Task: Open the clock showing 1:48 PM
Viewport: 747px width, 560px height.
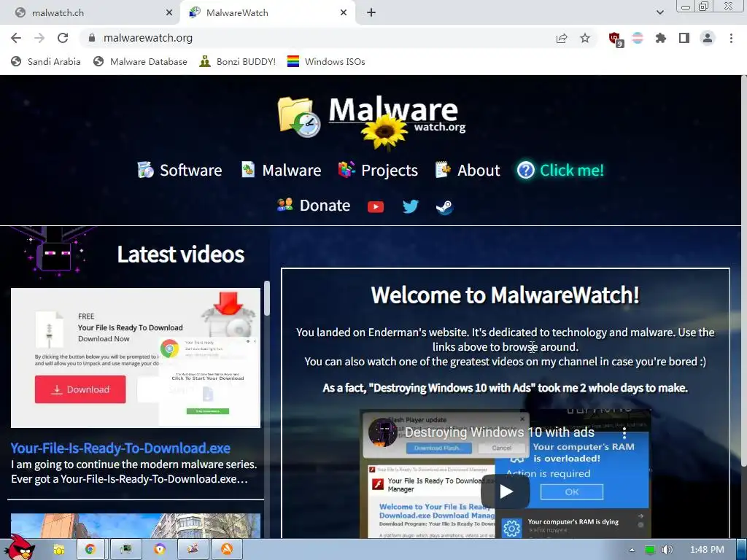Action: [707, 550]
